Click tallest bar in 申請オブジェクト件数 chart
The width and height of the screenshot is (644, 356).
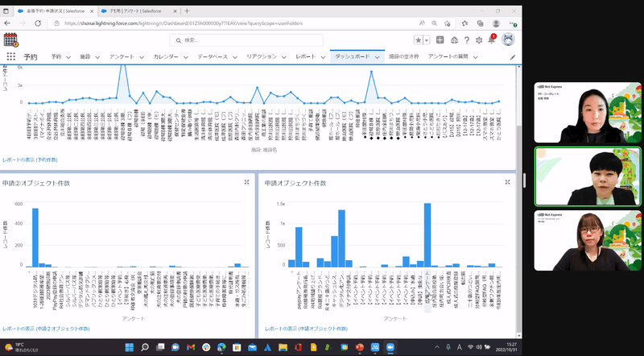click(x=427, y=235)
